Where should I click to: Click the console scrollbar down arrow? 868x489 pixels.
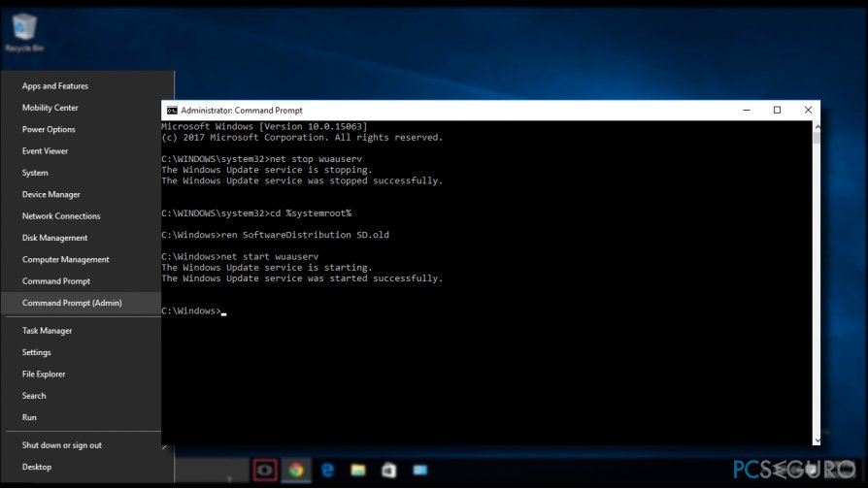click(x=818, y=440)
